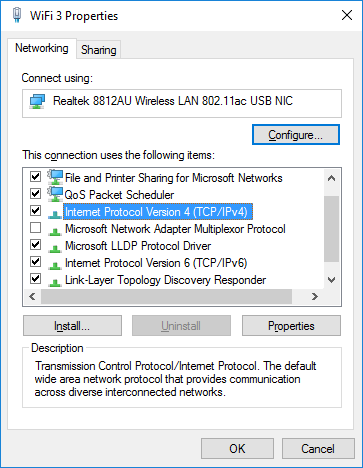This screenshot has height=468, width=363.
Task: Click the LLDP Protocol Driver icon
Action: 55,248
